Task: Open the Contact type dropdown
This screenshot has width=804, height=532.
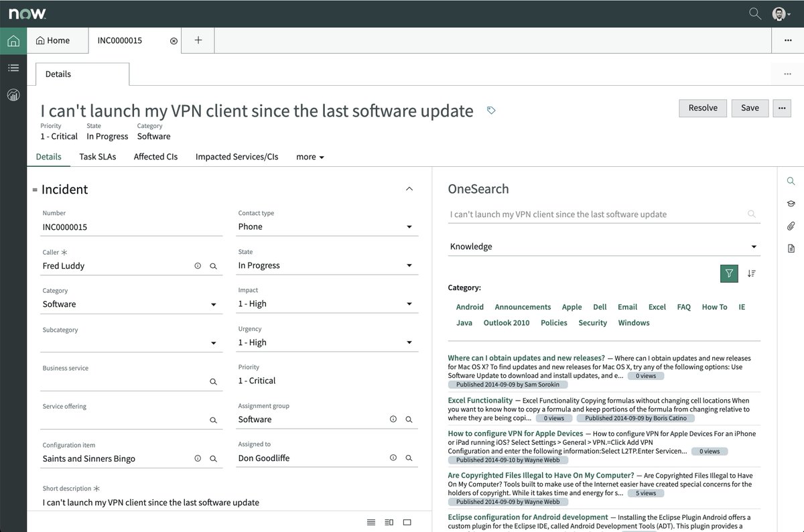Action: [x=328, y=227]
